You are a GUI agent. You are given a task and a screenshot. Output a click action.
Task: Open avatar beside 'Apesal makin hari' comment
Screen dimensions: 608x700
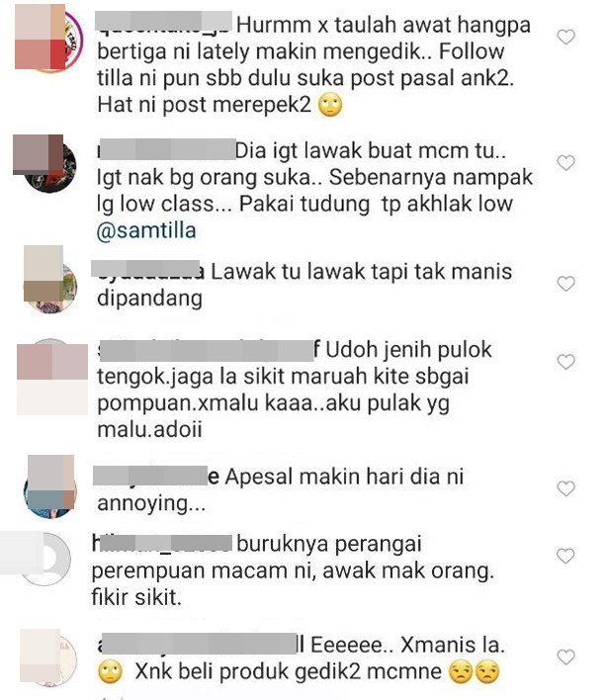point(50,487)
